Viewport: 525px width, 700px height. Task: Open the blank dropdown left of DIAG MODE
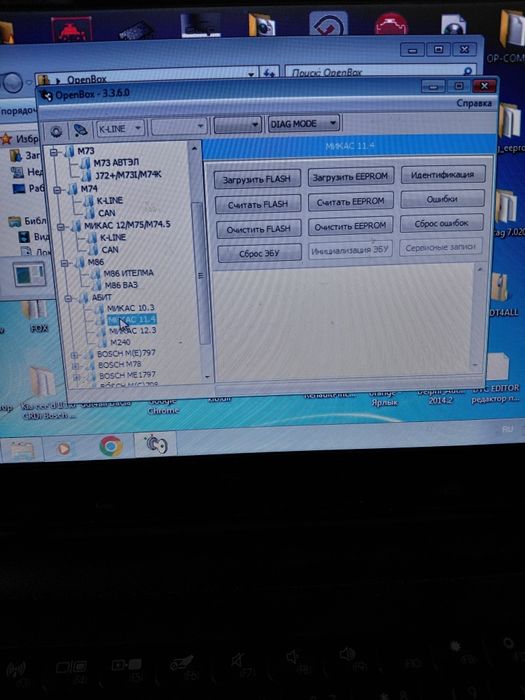click(x=237, y=125)
